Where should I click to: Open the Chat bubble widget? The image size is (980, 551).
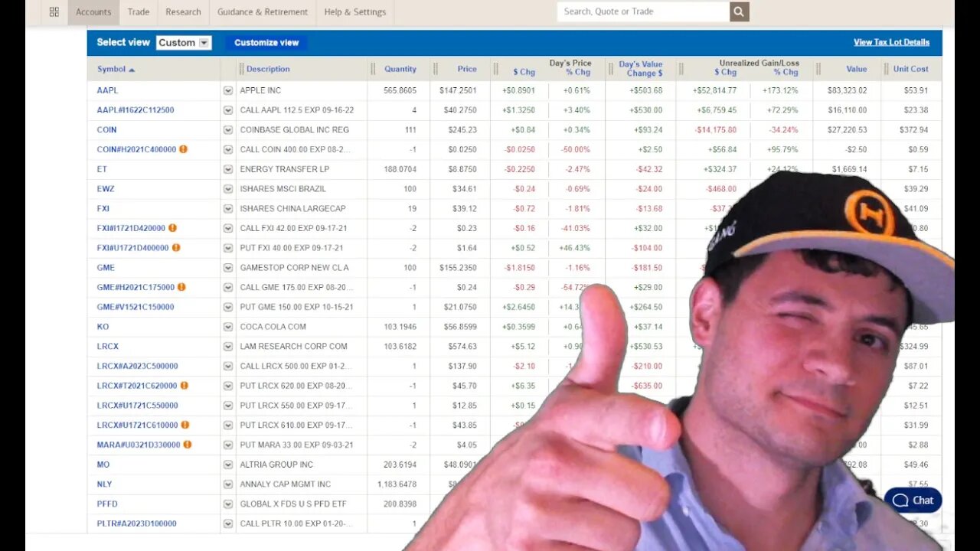click(913, 500)
